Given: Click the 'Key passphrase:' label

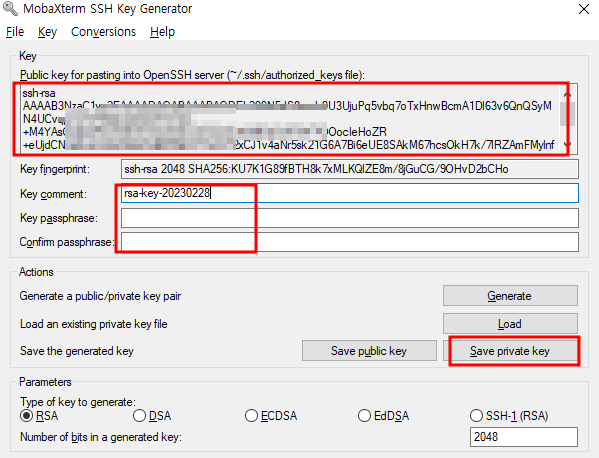Looking at the screenshot, I should coord(59,218).
